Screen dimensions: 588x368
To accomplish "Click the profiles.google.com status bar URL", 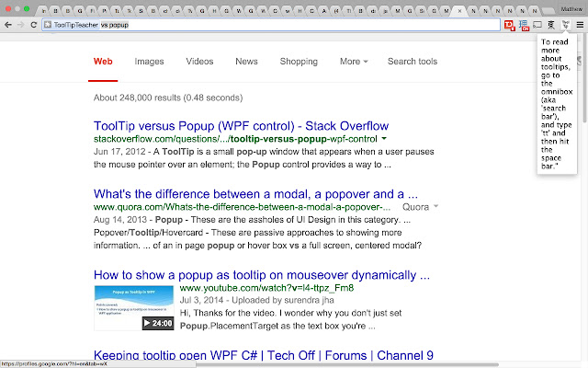I will (x=54, y=364).
